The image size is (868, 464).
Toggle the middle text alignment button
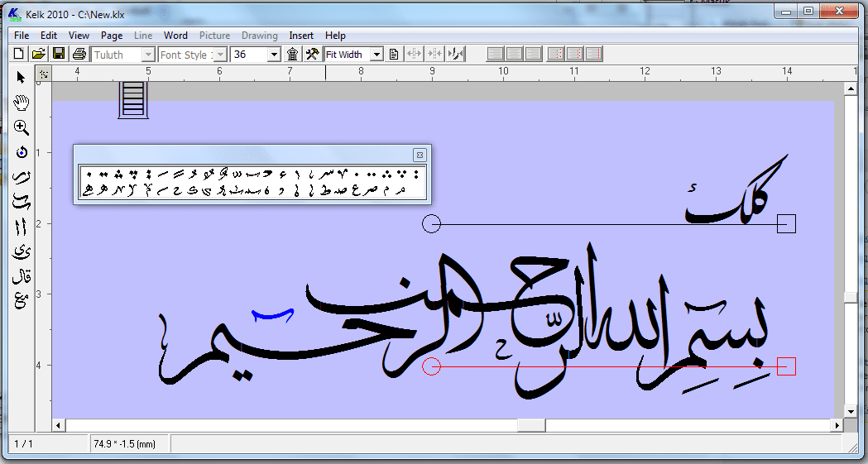(514, 55)
